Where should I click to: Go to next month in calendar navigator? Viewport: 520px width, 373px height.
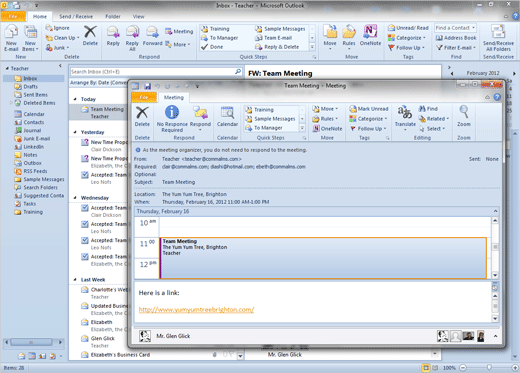tap(514, 73)
